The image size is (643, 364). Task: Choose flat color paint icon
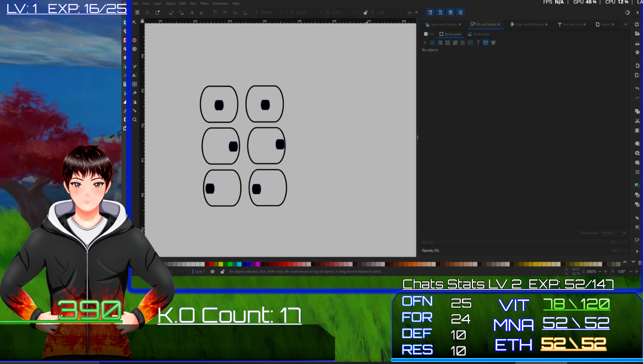[432, 43]
